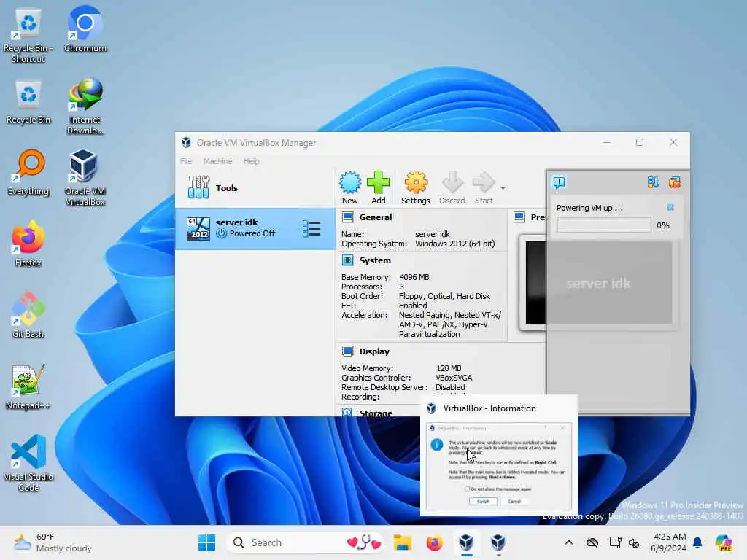Click the Display section header

click(x=374, y=351)
